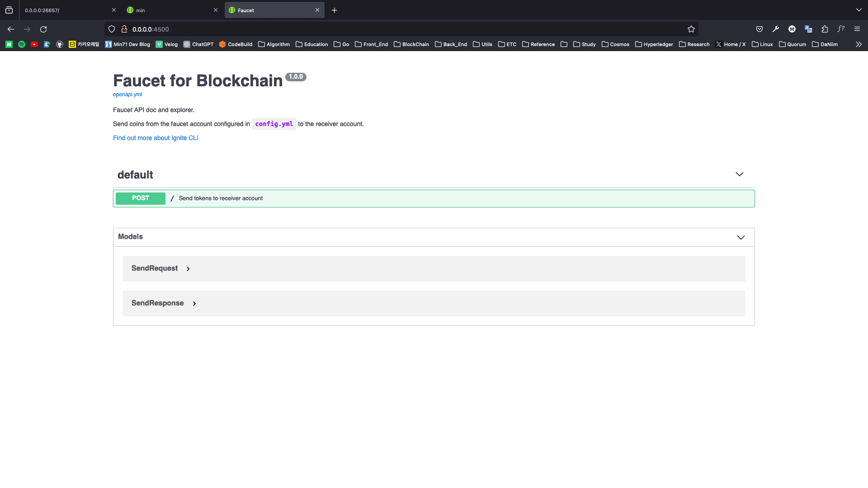This screenshot has width=868, height=488.
Task: Open the Quorum bookmark folder
Action: (793, 44)
